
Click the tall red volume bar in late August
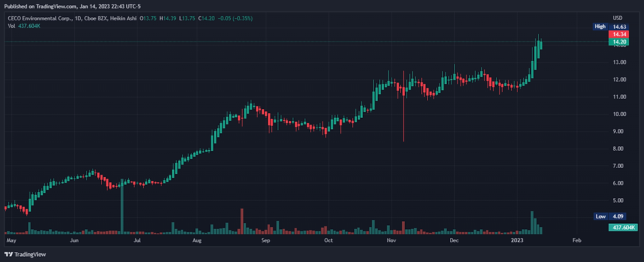[x=242, y=222]
